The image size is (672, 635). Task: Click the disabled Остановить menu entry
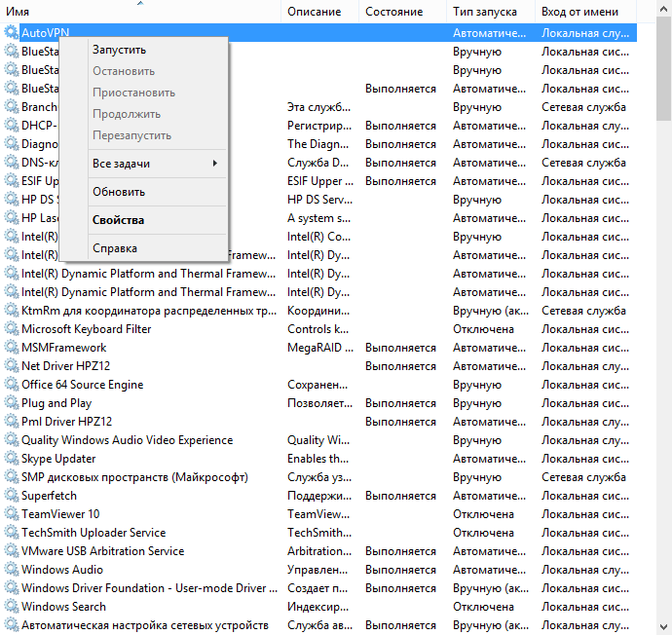(x=143, y=71)
